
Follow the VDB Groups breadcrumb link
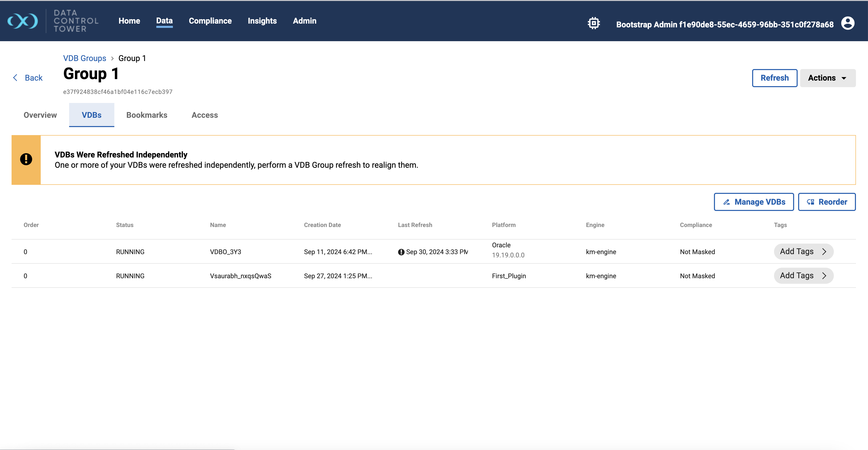[85, 58]
